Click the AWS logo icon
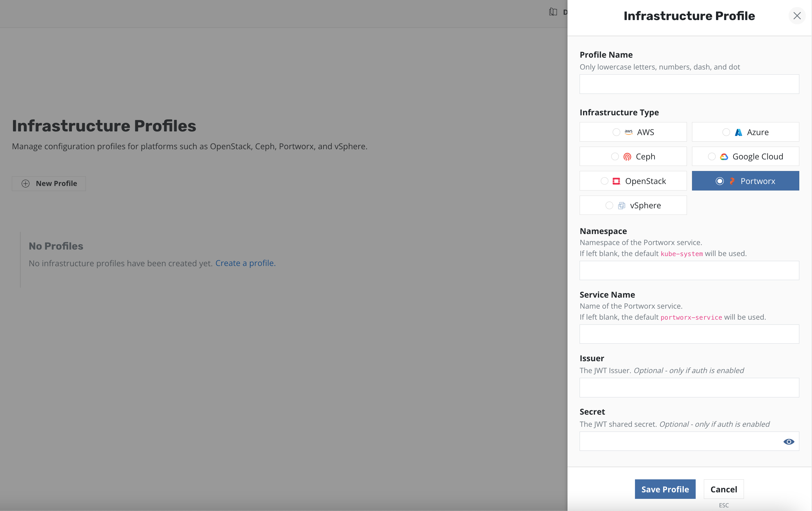Image resolution: width=812 pixels, height=511 pixels. pos(628,132)
